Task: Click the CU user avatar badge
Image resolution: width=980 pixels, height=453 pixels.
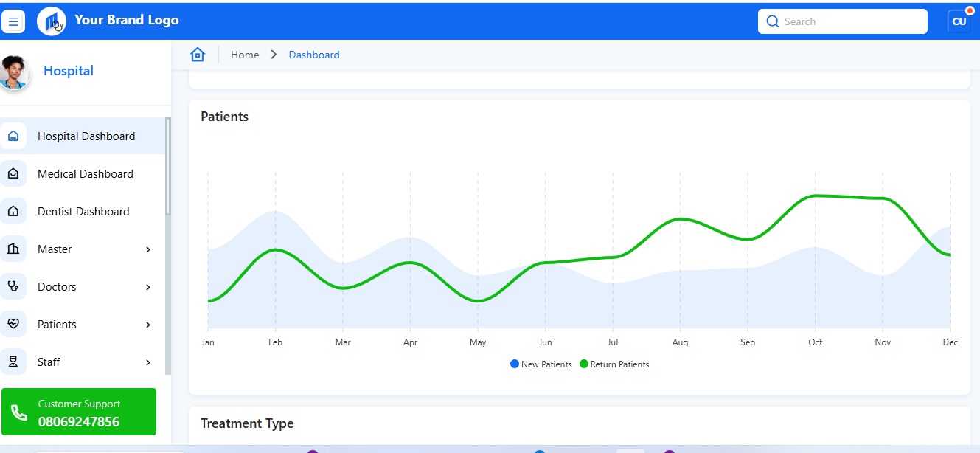Action: click(959, 21)
